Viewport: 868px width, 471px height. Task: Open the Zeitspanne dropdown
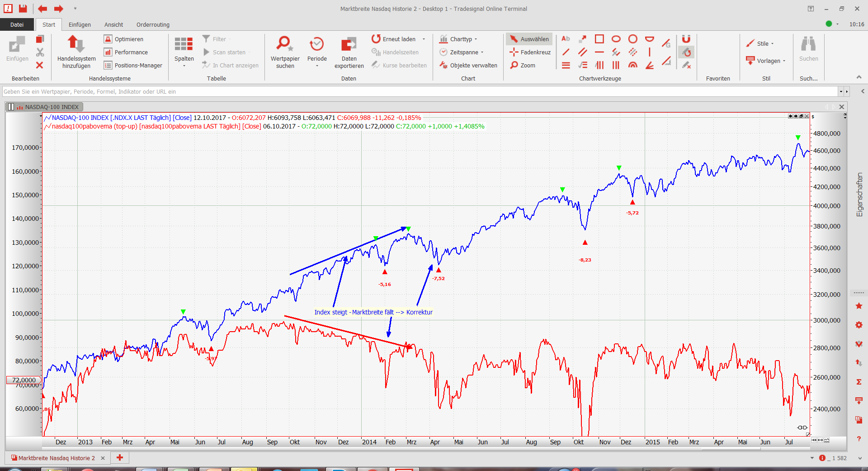click(x=462, y=52)
